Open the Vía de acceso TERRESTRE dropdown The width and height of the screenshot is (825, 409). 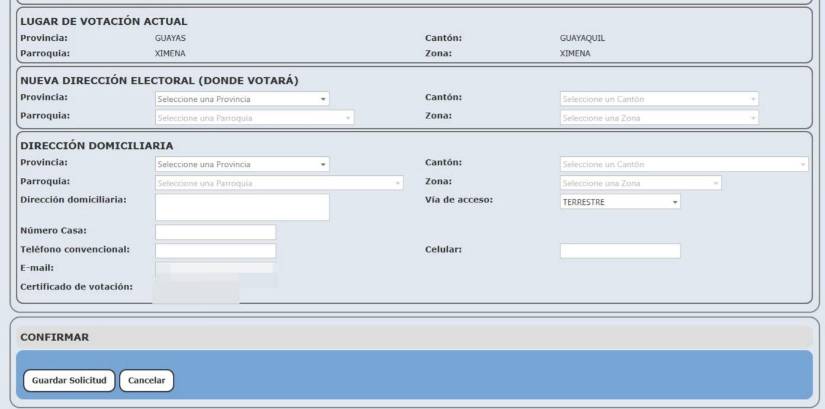(620, 202)
